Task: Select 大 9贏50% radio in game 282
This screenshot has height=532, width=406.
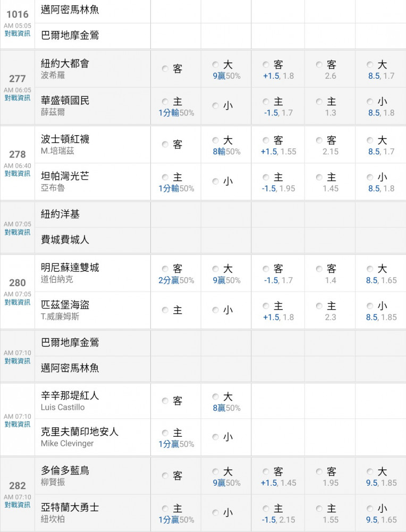Action: [216, 471]
